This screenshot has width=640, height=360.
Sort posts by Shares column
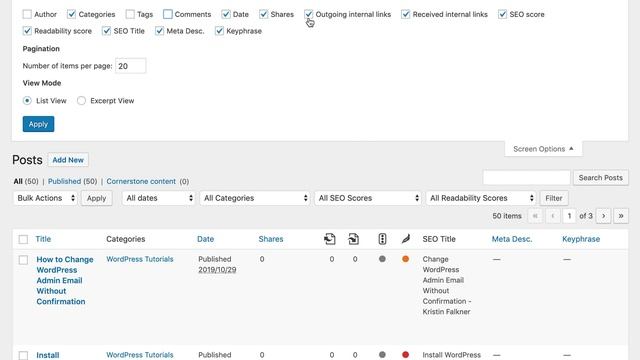[271, 239]
